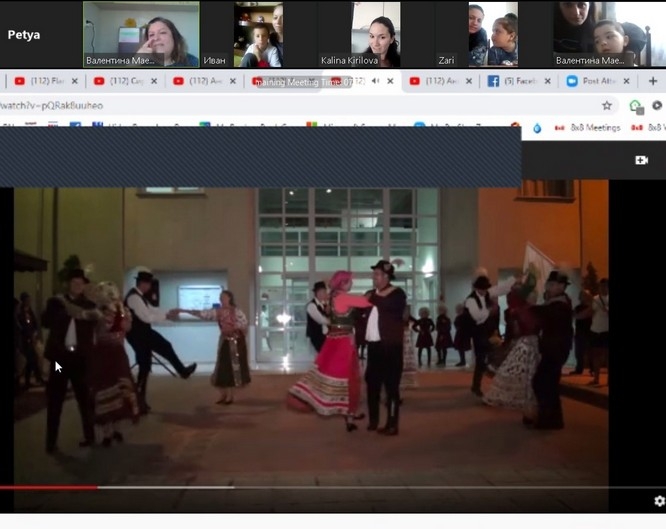This screenshot has height=529, width=666.
Task: Close the first YouTube tab
Action: (x=75, y=81)
